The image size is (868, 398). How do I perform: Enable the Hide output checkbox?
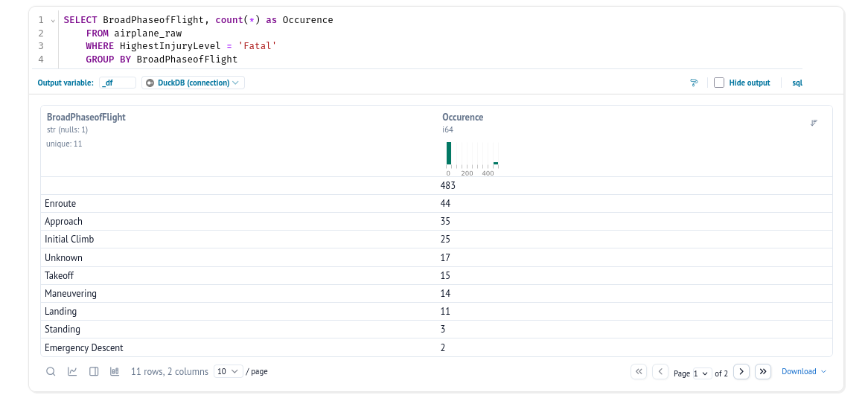(719, 83)
